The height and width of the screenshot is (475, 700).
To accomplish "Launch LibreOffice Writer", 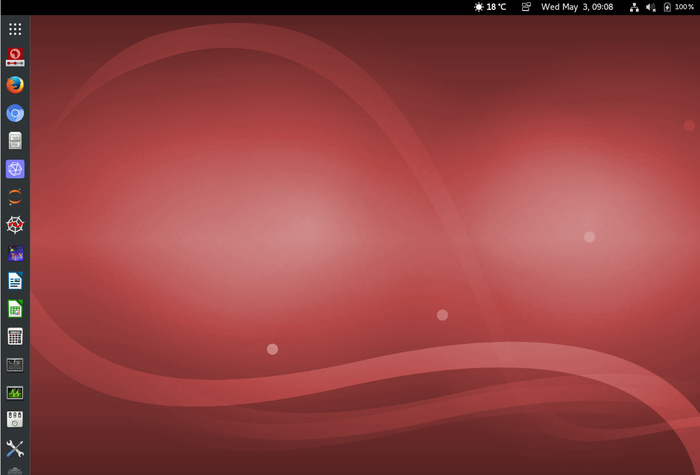I will (x=15, y=281).
